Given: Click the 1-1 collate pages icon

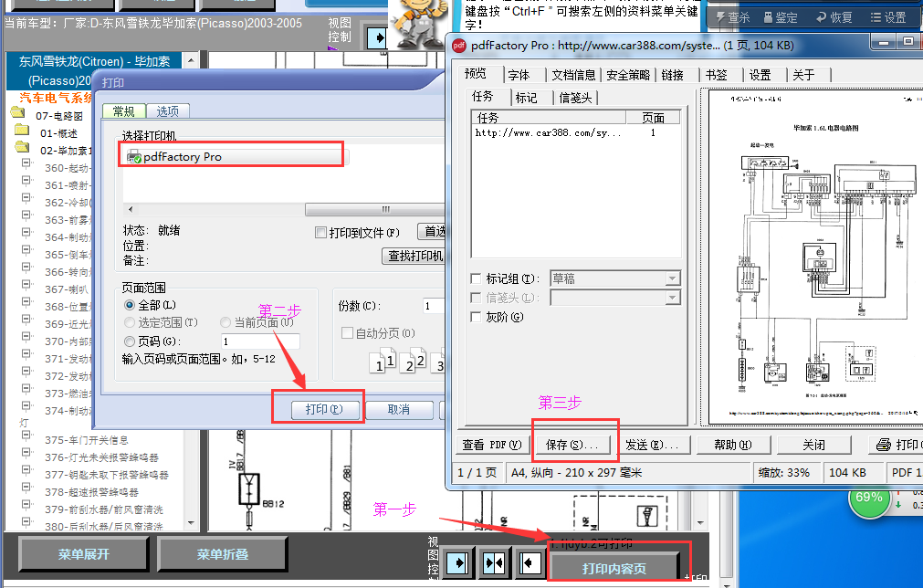Looking at the screenshot, I should tap(382, 361).
